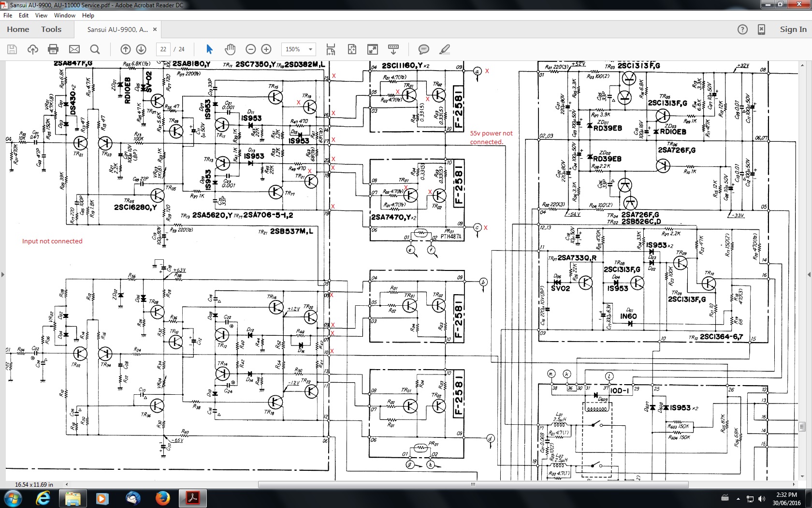Go to the next page arrow
This screenshot has height=508, width=812.
point(141,49)
